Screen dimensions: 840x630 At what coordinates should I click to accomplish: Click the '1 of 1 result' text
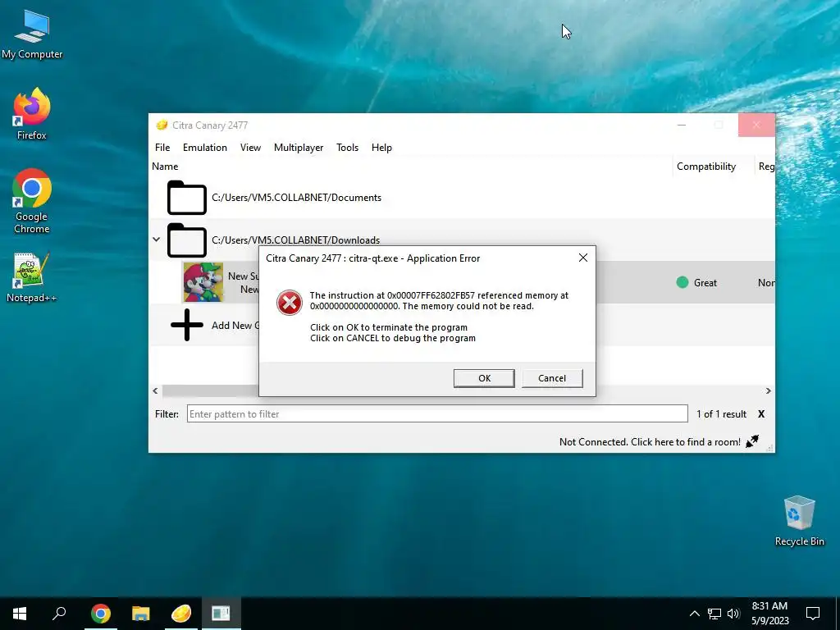tap(721, 414)
